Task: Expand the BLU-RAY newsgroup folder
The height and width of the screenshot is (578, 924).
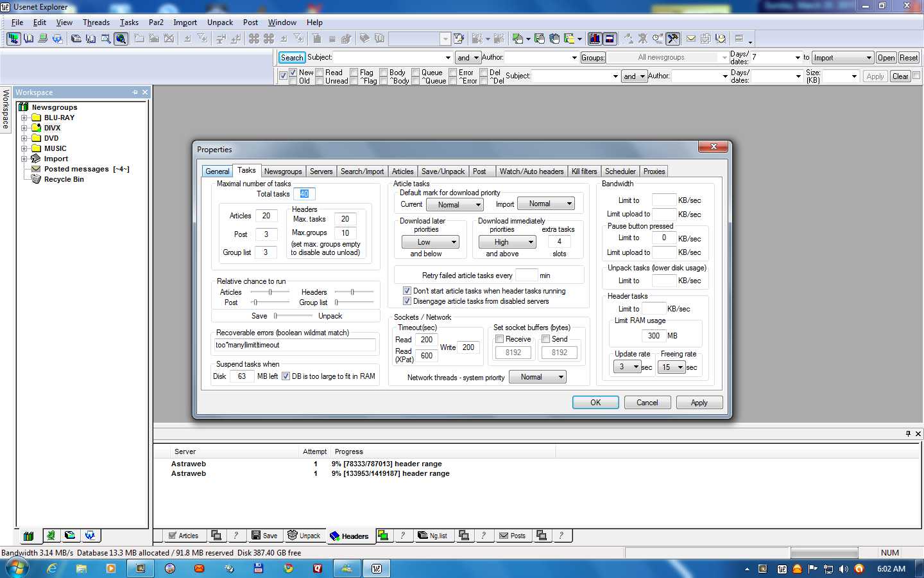Action: (x=24, y=118)
